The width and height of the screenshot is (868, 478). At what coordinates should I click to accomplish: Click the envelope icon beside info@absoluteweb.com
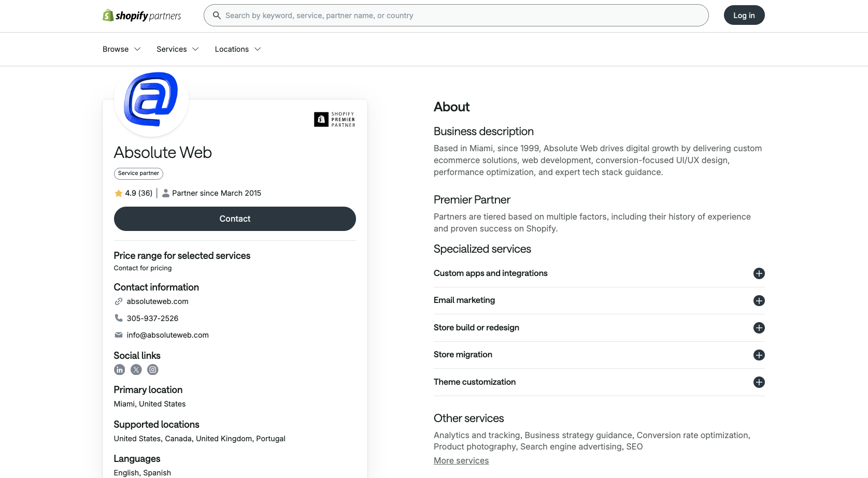pyautogui.click(x=119, y=335)
